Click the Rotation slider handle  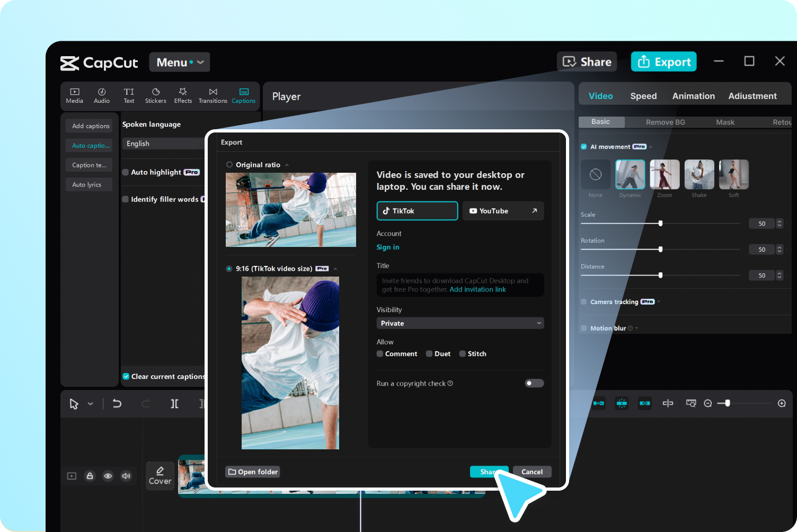(660, 249)
